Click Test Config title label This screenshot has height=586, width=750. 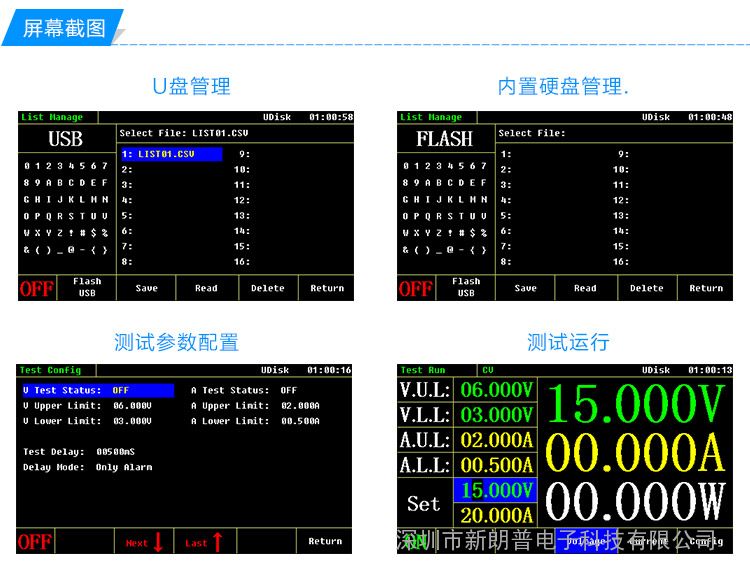click(50, 370)
